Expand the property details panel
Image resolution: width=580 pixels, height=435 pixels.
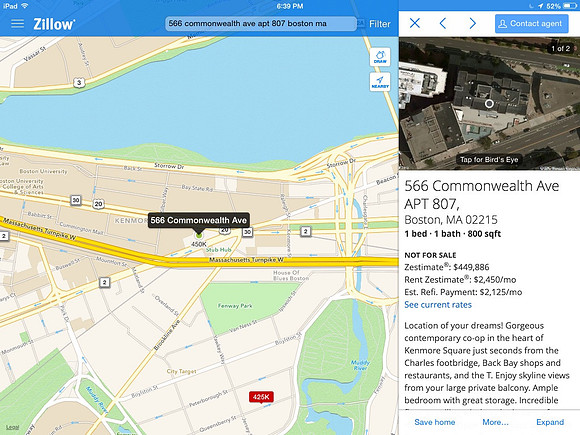550,422
